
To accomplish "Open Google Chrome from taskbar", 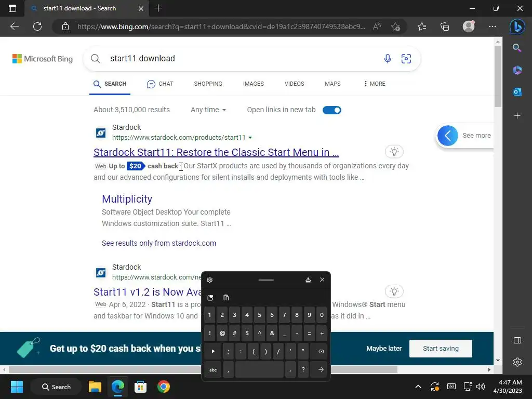I will (x=164, y=387).
